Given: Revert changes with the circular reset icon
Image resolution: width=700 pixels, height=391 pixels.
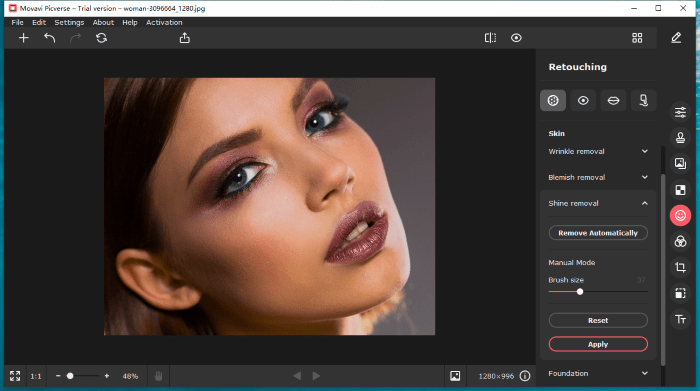Looking at the screenshot, I should pos(101,38).
